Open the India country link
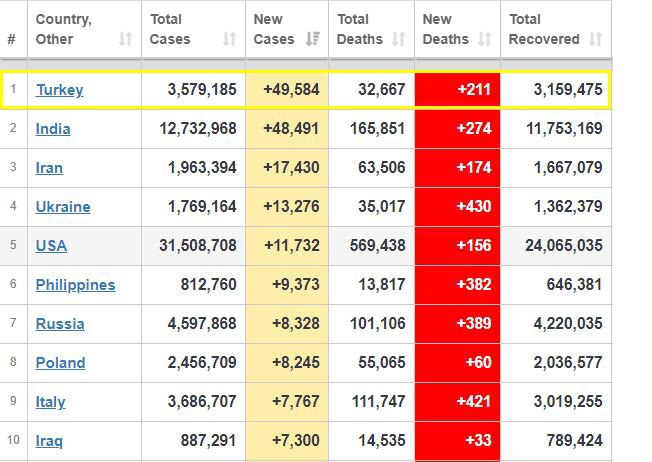This screenshot has width=652, height=462. [x=53, y=129]
